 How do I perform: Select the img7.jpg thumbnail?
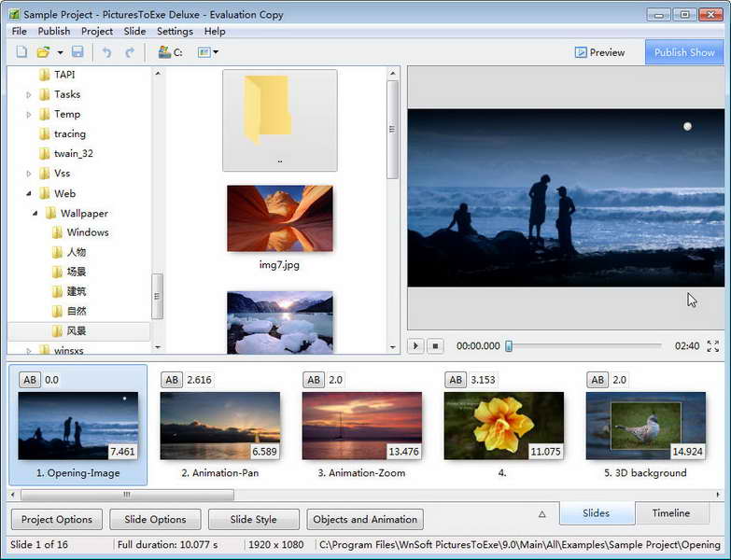[280, 218]
